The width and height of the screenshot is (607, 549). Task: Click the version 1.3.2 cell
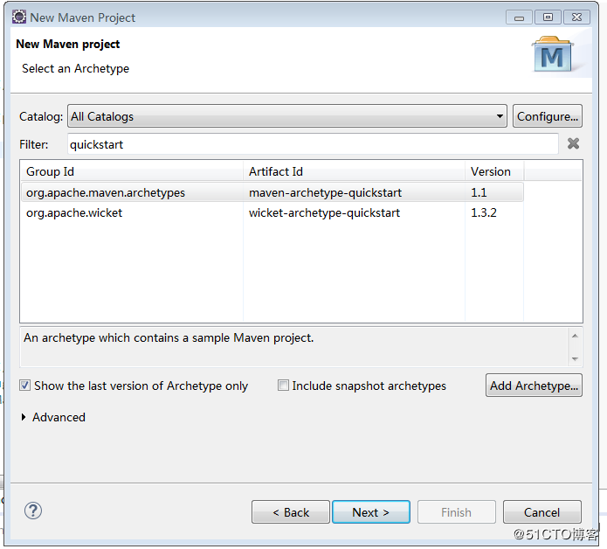(484, 213)
